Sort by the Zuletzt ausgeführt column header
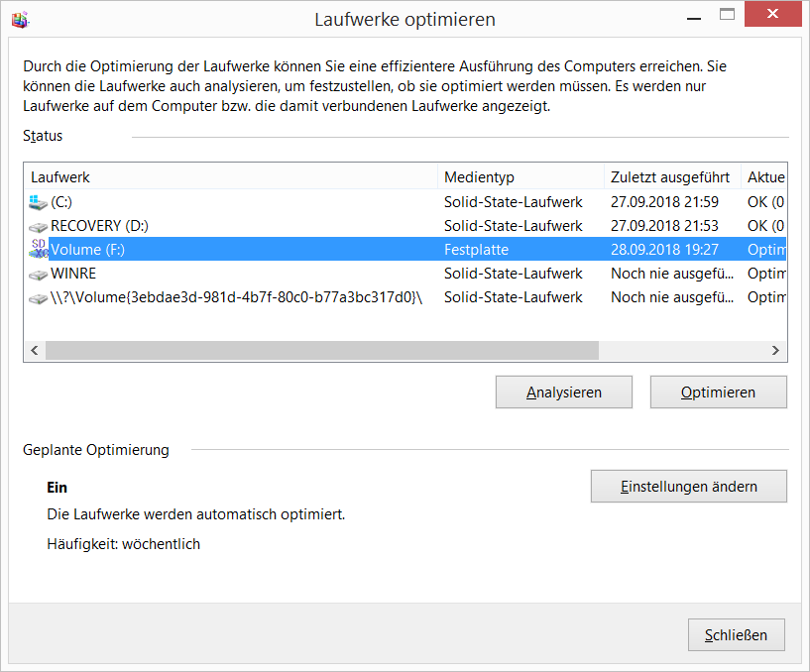Viewport: 810px width, 672px height. click(x=672, y=177)
